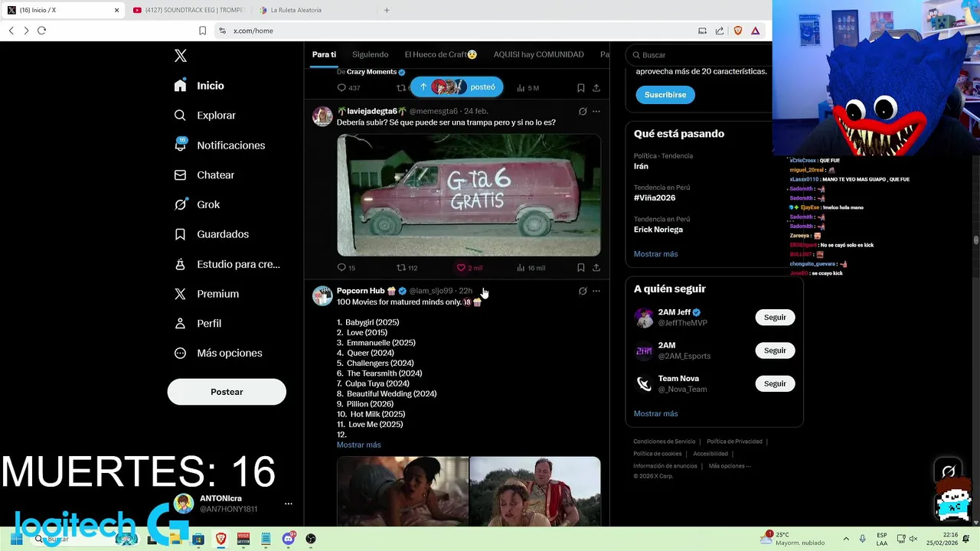View 5 M analytics on Crazy Moments post

pos(528,88)
